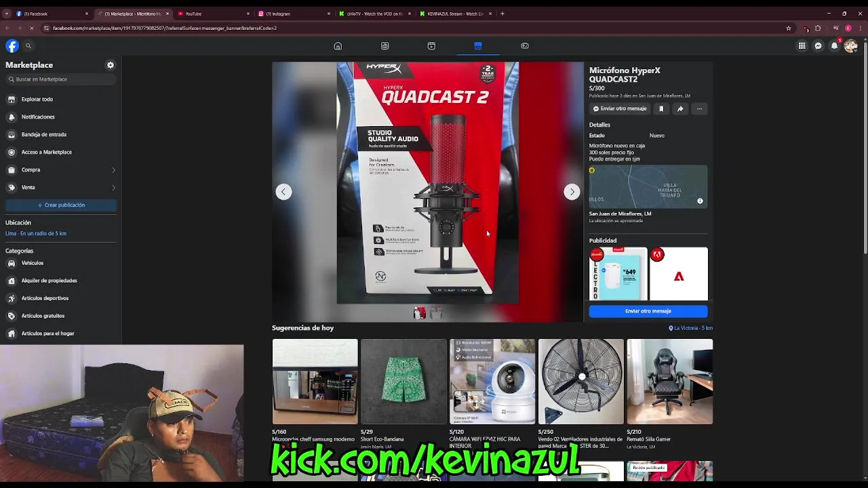This screenshot has width=868, height=488.
Task: Switch to the cirilloTV Kick tab
Action: click(374, 14)
